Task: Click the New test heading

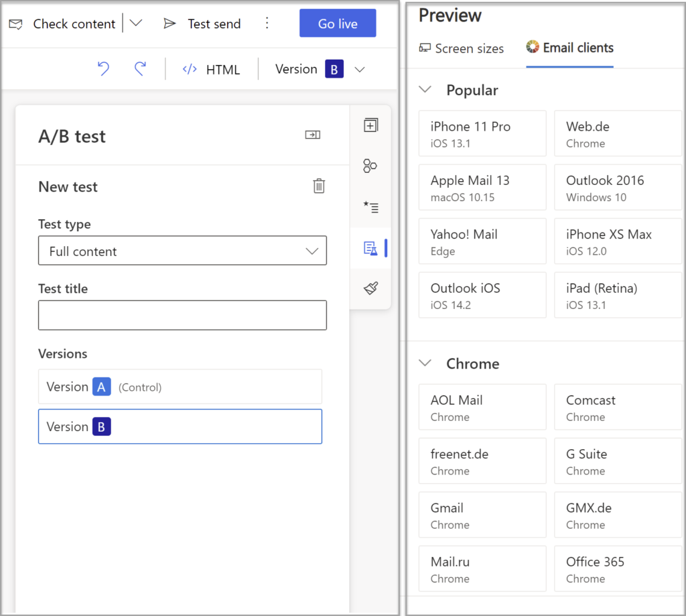Action: point(68,187)
